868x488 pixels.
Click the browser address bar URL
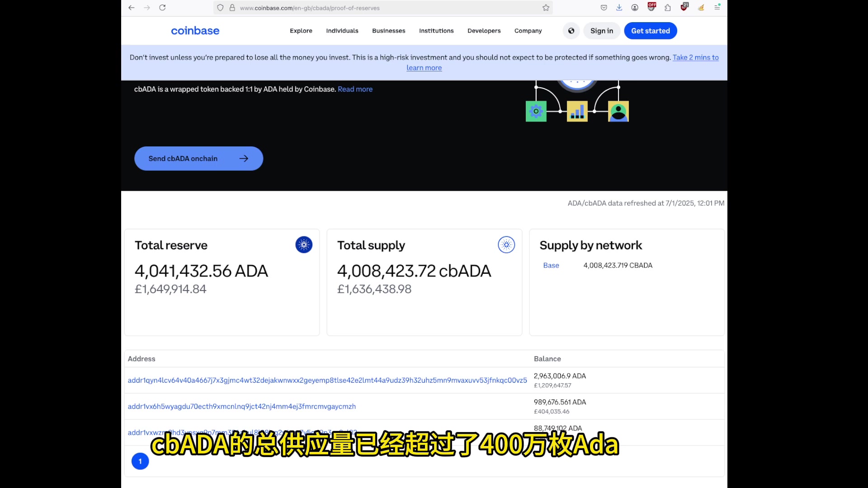[x=310, y=8]
